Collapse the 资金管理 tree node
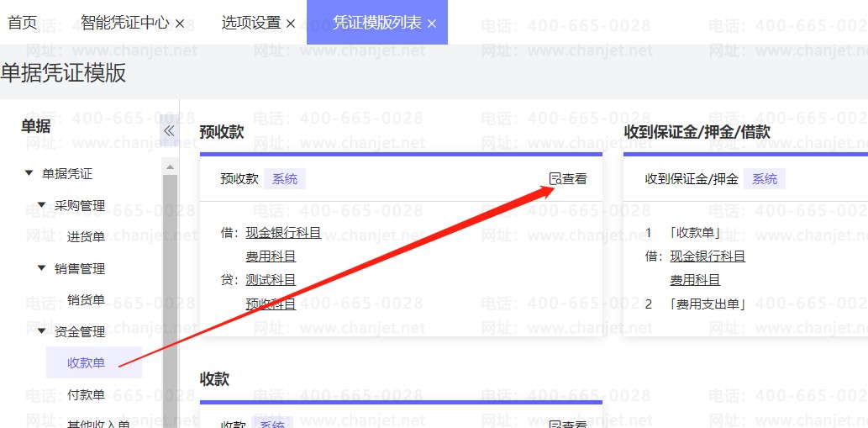Viewport: 868px width, 428px height. pyautogui.click(x=42, y=331)
